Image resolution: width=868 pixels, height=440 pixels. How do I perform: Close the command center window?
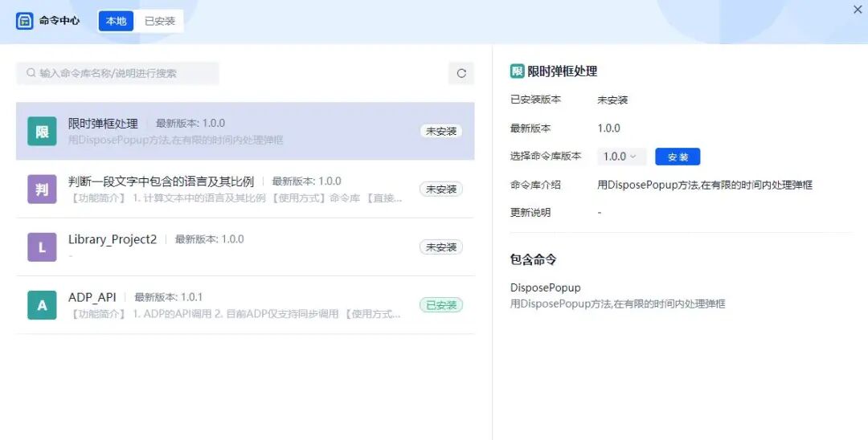(x=858, y=10)
